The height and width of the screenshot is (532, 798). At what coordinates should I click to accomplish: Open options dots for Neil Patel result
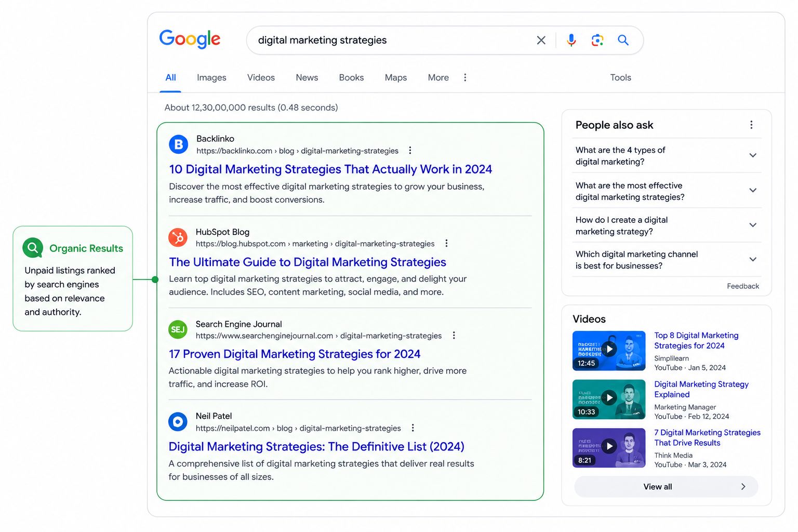413,428
